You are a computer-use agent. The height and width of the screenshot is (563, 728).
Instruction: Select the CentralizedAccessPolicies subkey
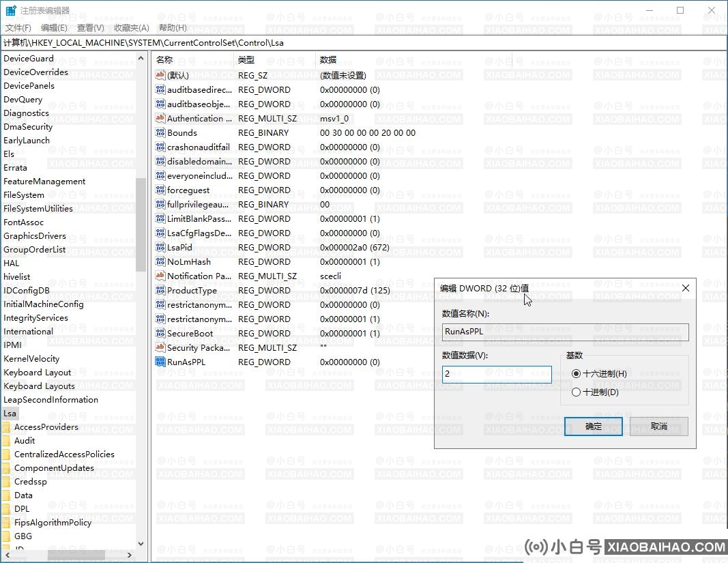pyautogui.click(x=64, y=454)
